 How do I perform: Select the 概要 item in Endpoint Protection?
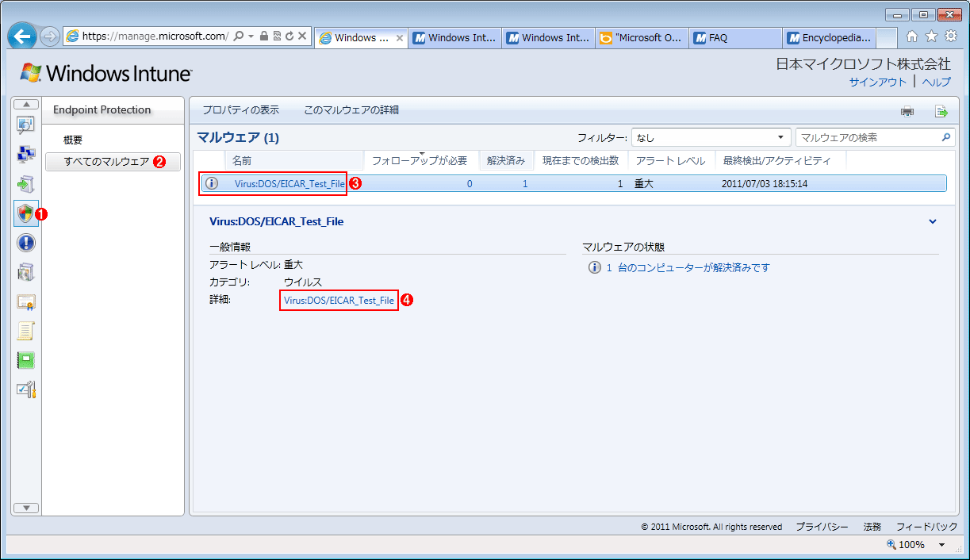pyautogui.click(x=73, y=140)
